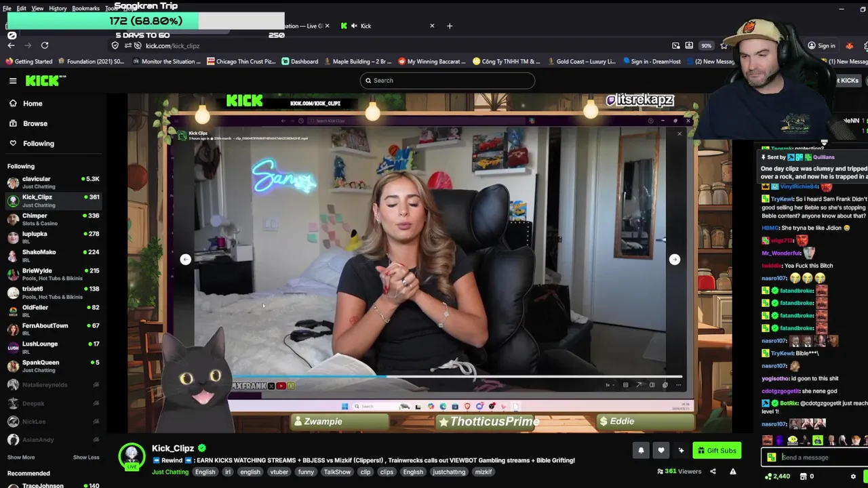This screenshot has height=488, width=868.
Task: Expand following list with Show More
Action: pyautogui.click(x=21, y=457)
